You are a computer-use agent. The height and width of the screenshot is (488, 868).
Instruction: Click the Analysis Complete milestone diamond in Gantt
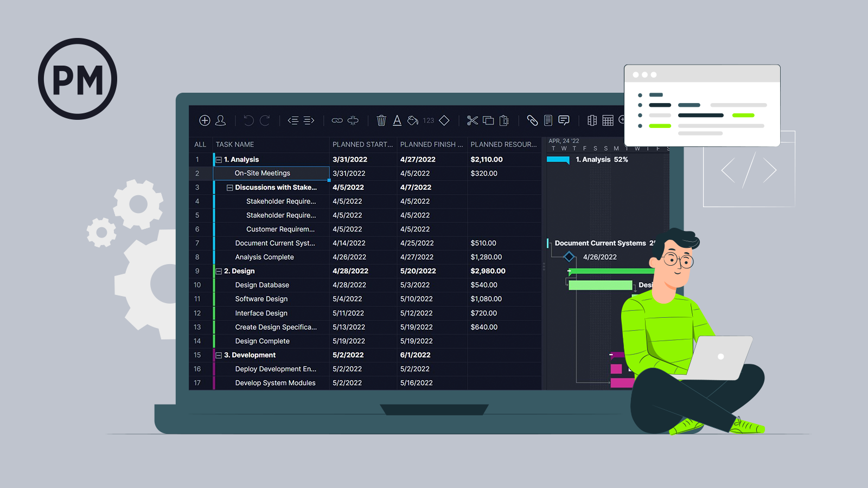tap(569, 257)
